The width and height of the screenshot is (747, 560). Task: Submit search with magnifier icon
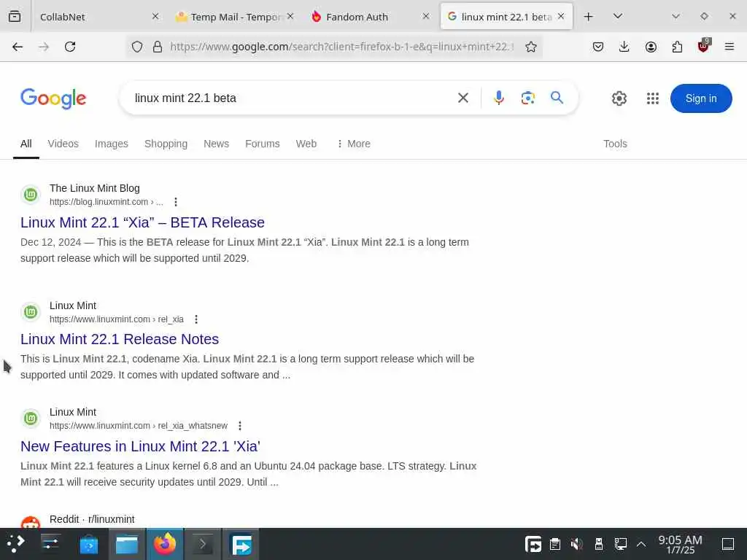pos(557,98)
